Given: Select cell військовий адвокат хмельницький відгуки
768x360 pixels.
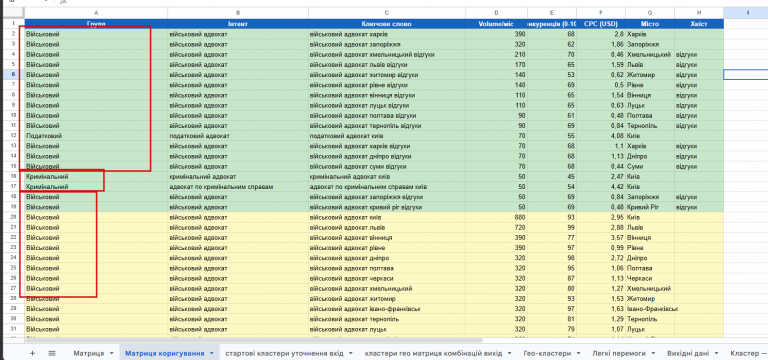Looking at the screenshot, I should 387,54.
